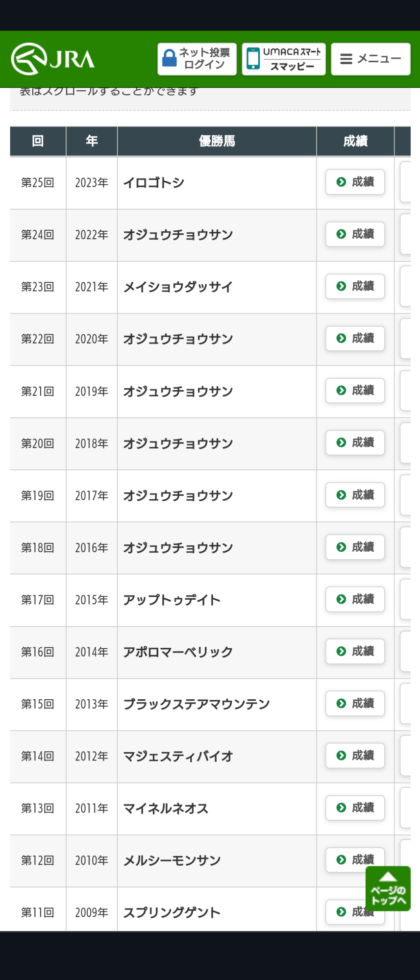Image resolution: width=420 pixels, height=980 pixels.
Task: Open 2014 アポロマーベリック results
Action: 355,652
